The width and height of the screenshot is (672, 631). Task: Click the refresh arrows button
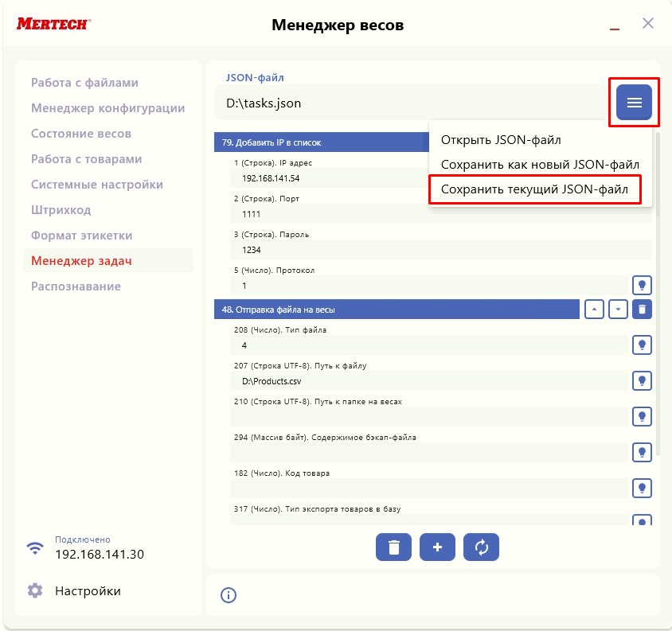[481, 547]
